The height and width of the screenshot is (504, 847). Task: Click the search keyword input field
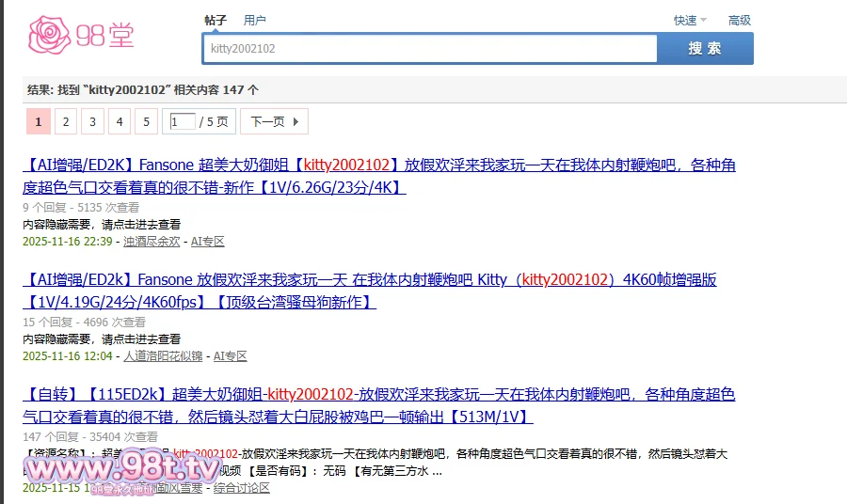click(x=429, y=48)
